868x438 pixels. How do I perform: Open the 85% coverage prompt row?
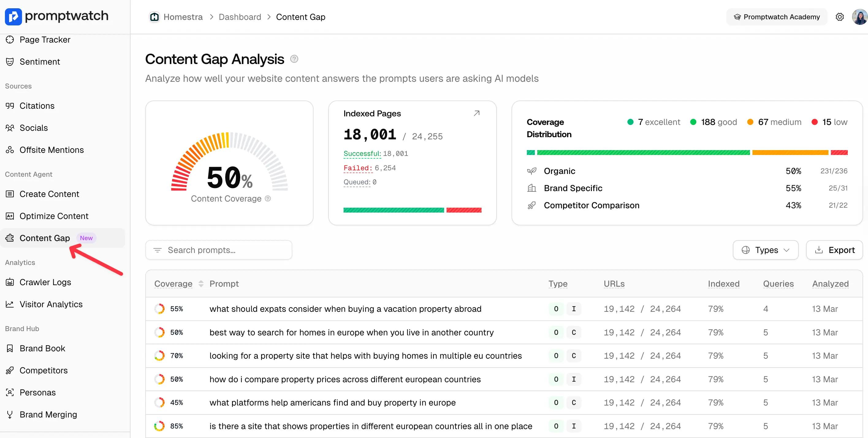[371, 426]
